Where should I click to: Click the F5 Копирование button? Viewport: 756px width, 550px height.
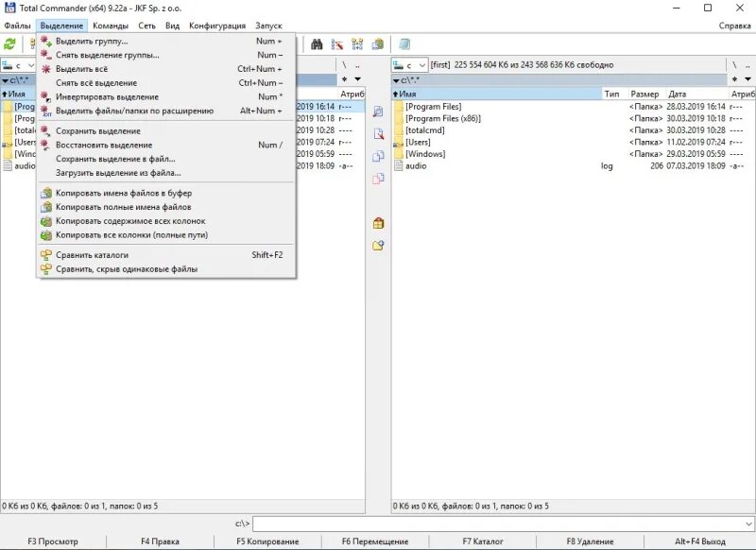267,541
